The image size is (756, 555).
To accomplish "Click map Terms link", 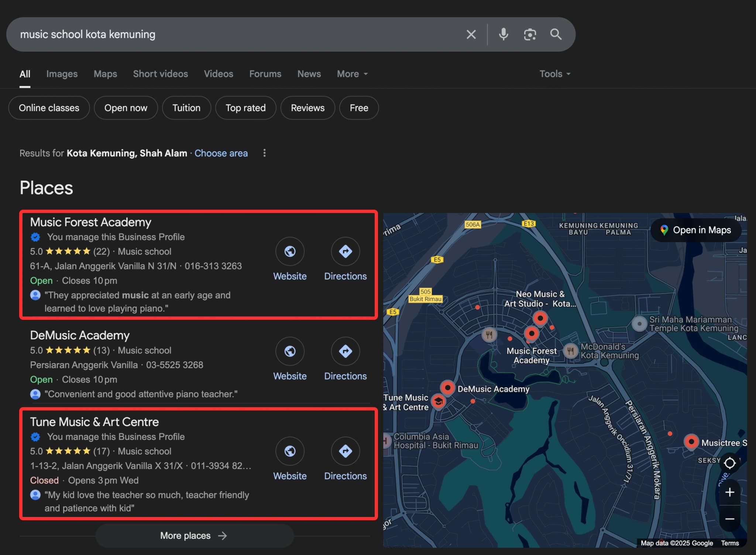I will point(730,543).
